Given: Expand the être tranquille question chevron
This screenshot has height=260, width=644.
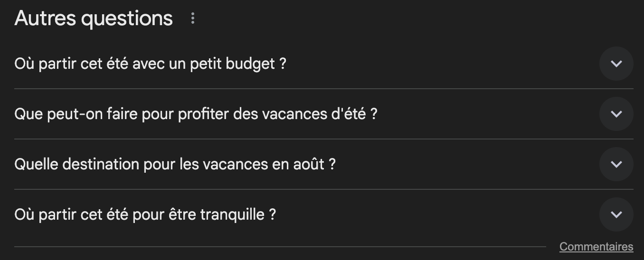Looking at the screenshot, I should (616, 214).
